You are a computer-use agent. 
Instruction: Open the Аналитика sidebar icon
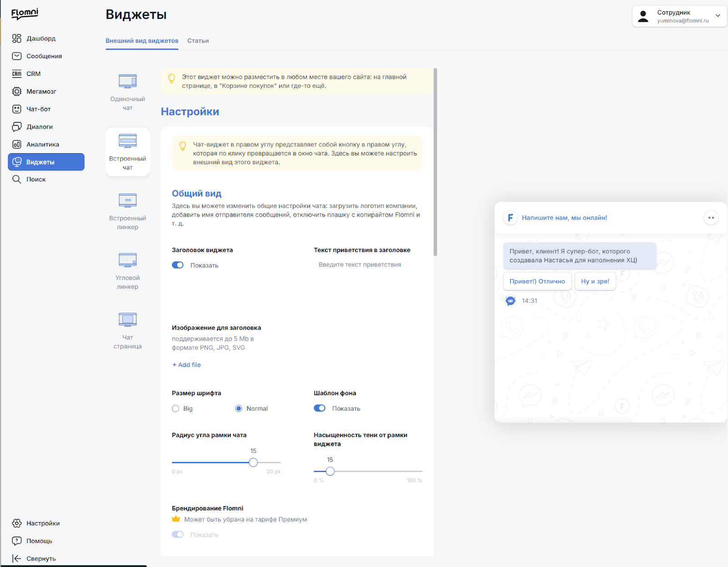click(x=17, y=145)
